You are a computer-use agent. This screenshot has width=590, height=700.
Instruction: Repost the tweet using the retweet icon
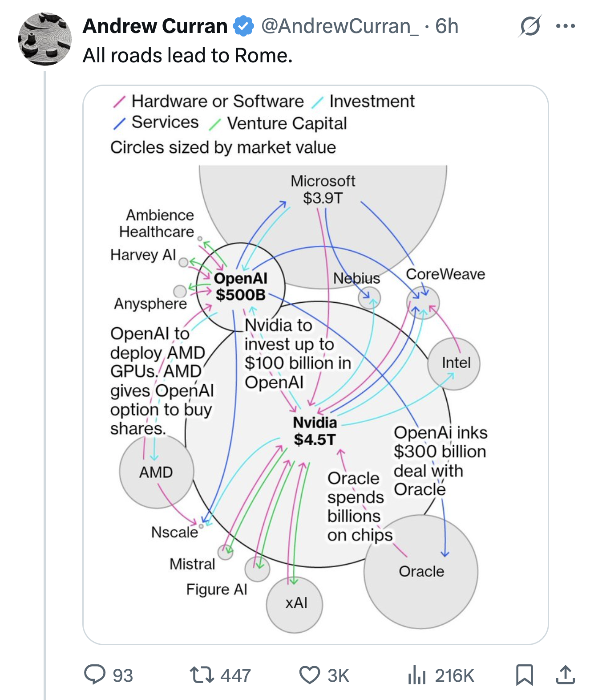coord(202,675)
